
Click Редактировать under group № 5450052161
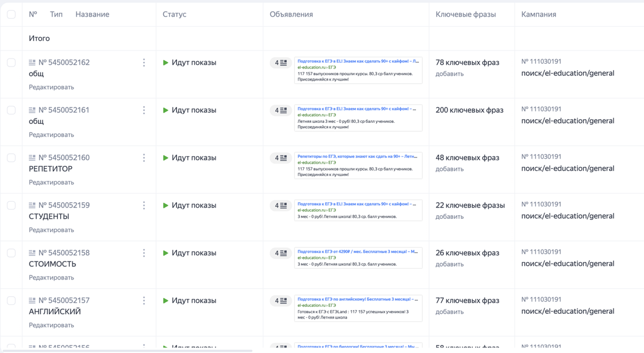(x=52, y=135)
